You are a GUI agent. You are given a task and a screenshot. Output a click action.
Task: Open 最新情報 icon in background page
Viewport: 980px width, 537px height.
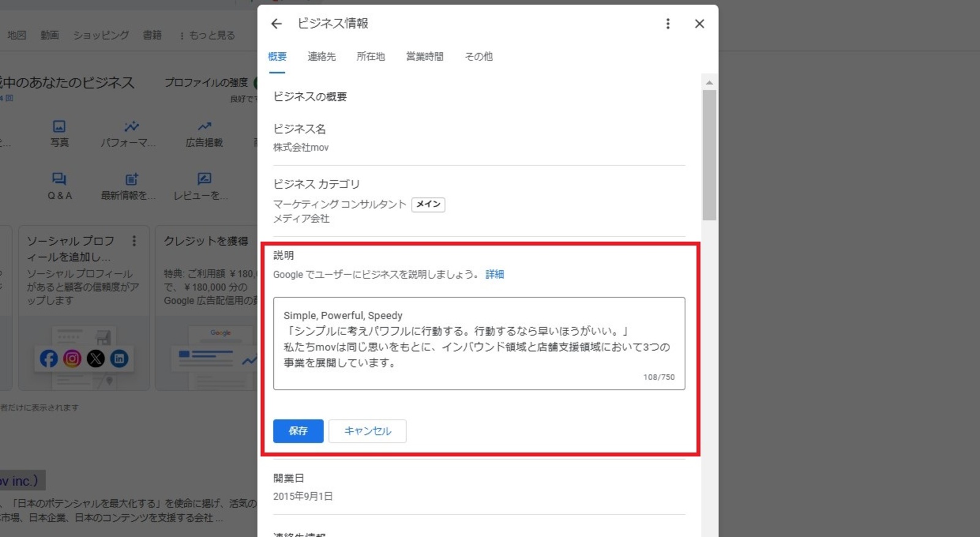click(128, 187)
